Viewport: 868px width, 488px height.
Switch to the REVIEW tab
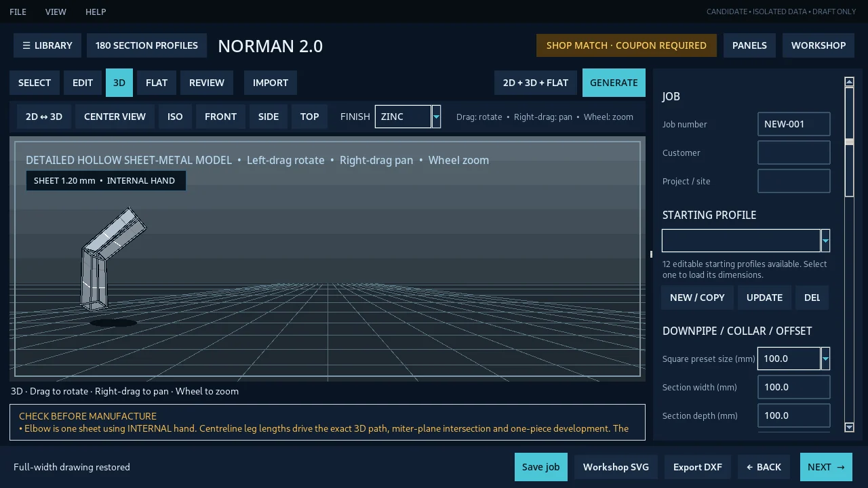(x=207, y=83)
